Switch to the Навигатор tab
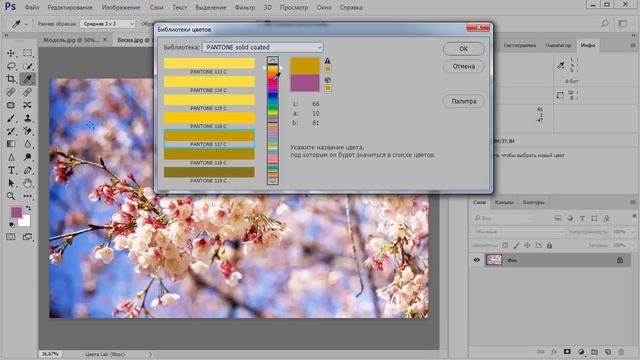Screen dimensions: 640x360 click(x=558, y=45)
